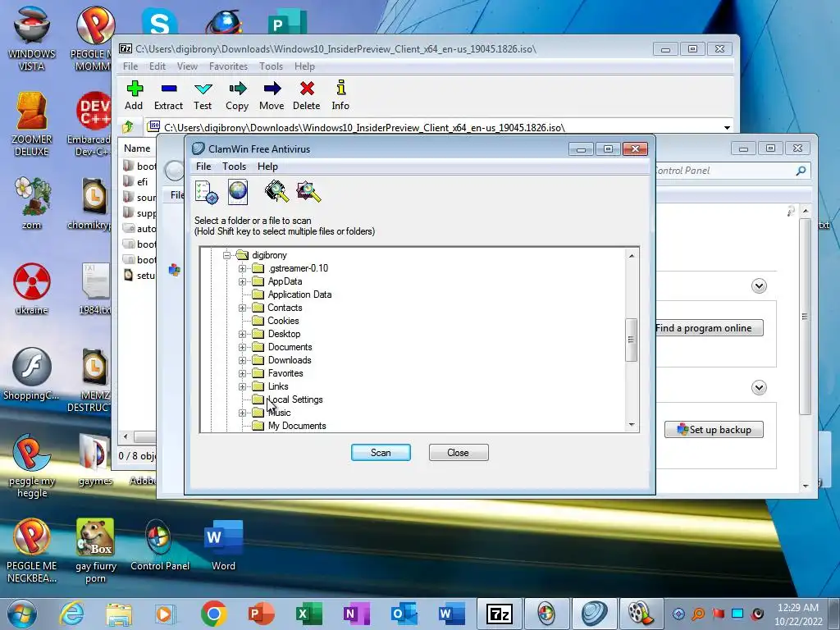Collapse the digibrony tree node

coord(226,255)
